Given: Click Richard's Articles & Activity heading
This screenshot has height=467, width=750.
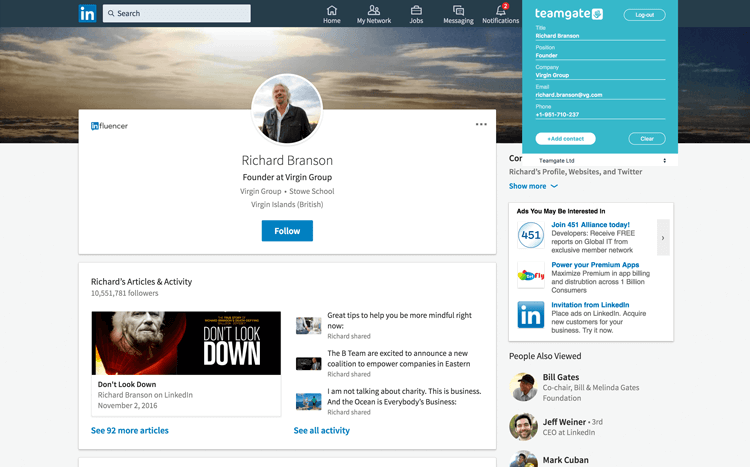Looking at the screenshot, I should (x=141, y=282).
